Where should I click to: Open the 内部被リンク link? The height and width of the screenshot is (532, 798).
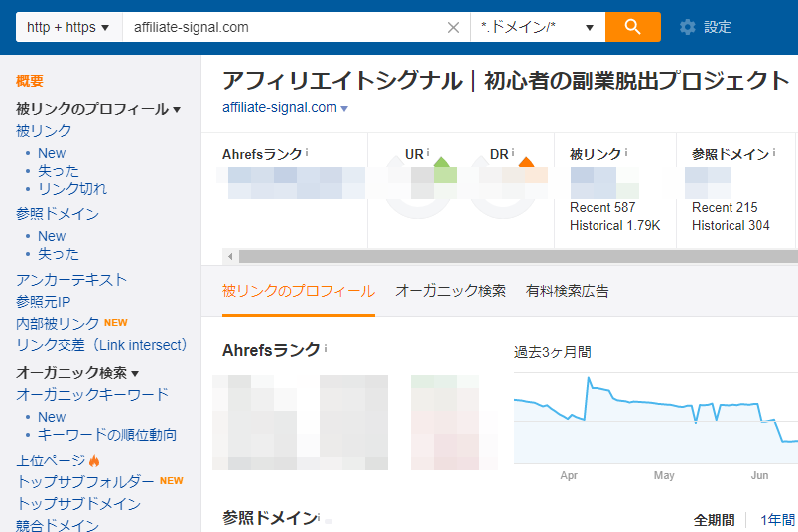pos(58,323)
